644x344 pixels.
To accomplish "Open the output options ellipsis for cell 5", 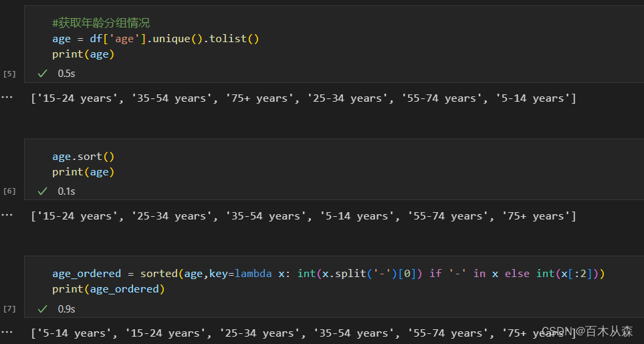I will (x=7, y=98).
